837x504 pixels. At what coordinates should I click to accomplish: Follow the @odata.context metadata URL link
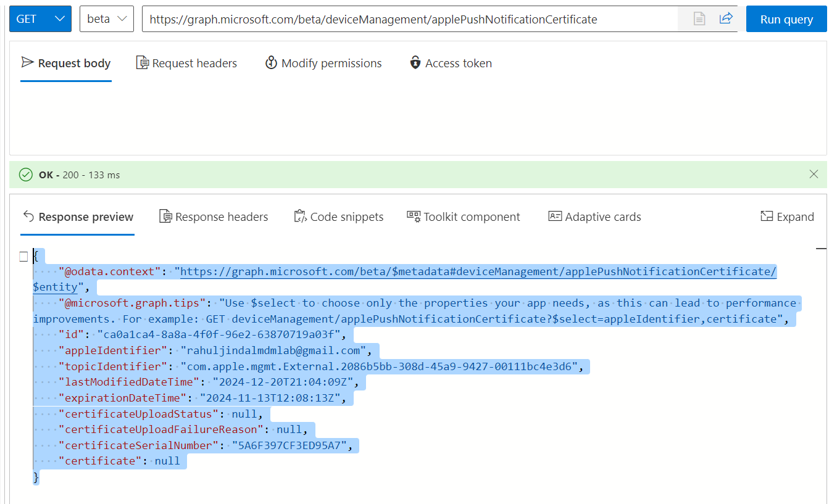point(478,271)
